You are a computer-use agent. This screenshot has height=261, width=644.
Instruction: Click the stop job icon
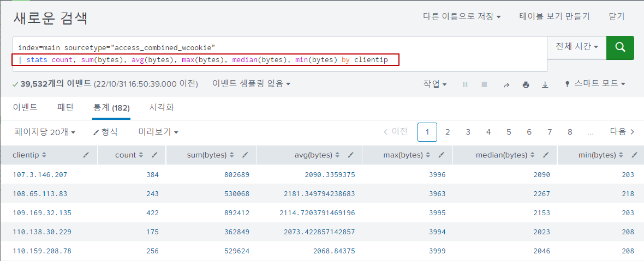click(484, 84)
